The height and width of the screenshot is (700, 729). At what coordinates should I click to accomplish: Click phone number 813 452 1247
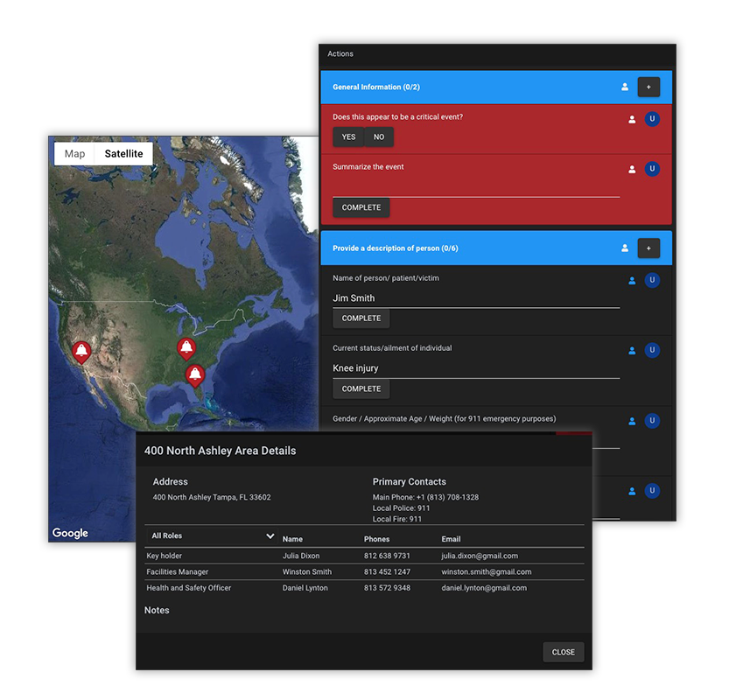click(387, 571)
